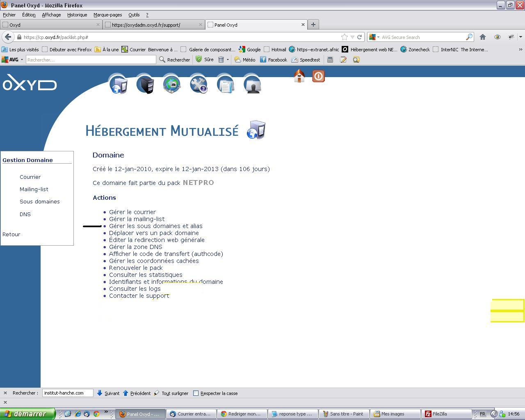Image resolution: width=525 pixels, height=420 pixels.
Task: Click Contacter le support link
Action: click(x=139, y=296)
